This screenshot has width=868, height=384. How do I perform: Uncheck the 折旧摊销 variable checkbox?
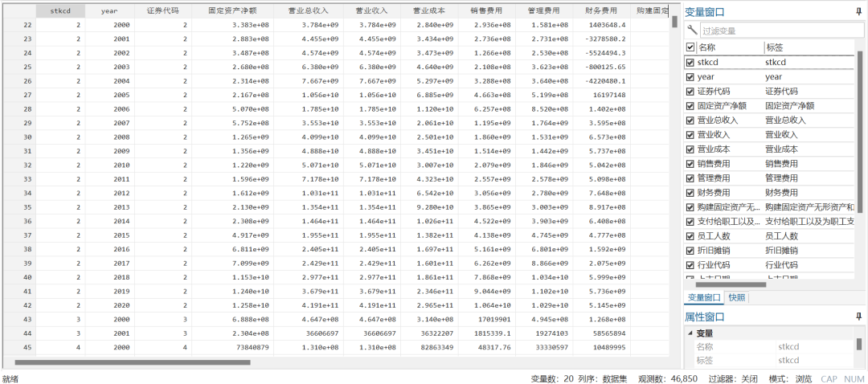click(x=690, y=251)
